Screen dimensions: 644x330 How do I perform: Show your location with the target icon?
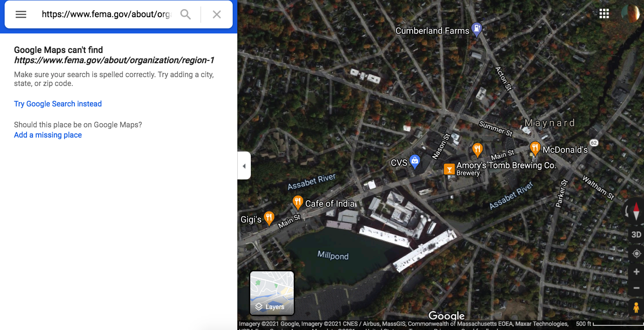tap(637, 254)
